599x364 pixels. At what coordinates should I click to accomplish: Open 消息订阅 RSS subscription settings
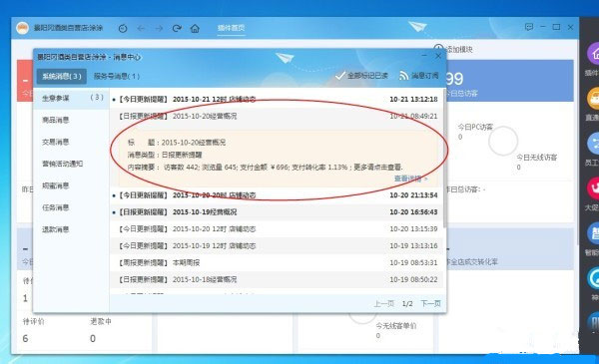[418, 76]
